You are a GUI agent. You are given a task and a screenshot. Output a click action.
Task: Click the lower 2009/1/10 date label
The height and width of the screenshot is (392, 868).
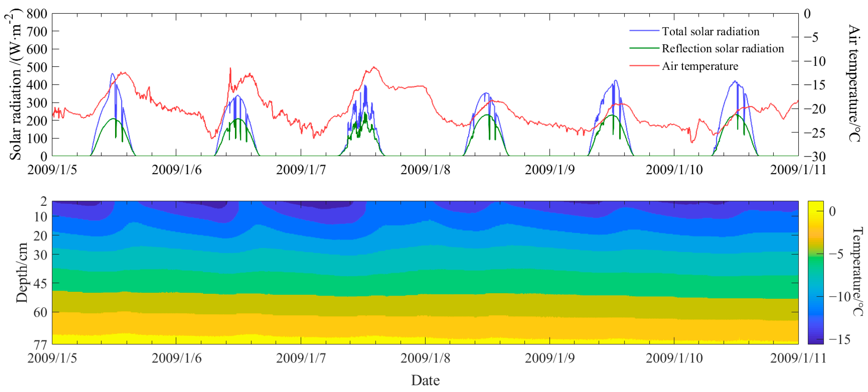click(674, 358)
